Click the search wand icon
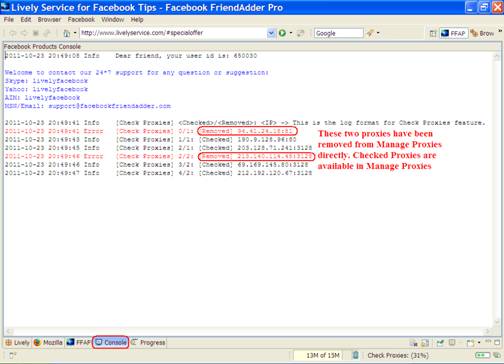This screenshot has height=364, width=504. pyautogui.click(x=370, y=33)
